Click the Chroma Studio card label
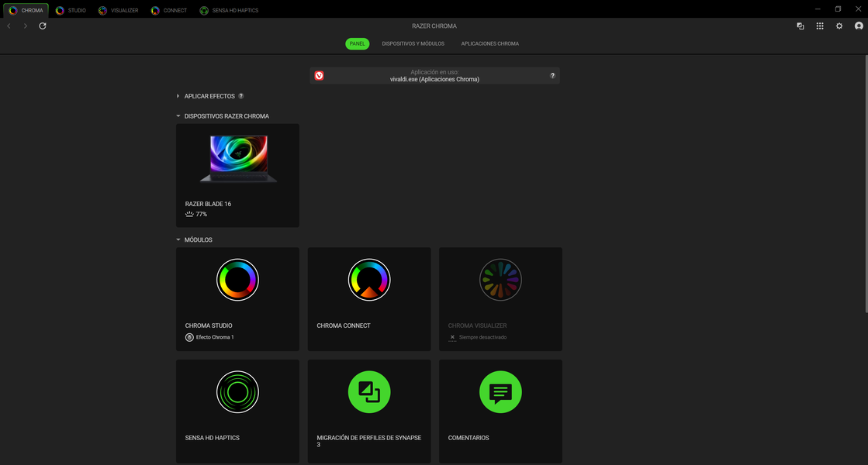The width and height of the screenshot is (868, 465). 209,325
